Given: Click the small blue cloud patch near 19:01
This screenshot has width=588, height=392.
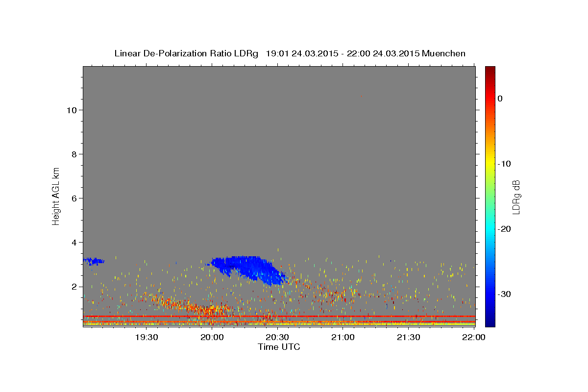Looking at the screenshot, I should (x=93, y=261).
